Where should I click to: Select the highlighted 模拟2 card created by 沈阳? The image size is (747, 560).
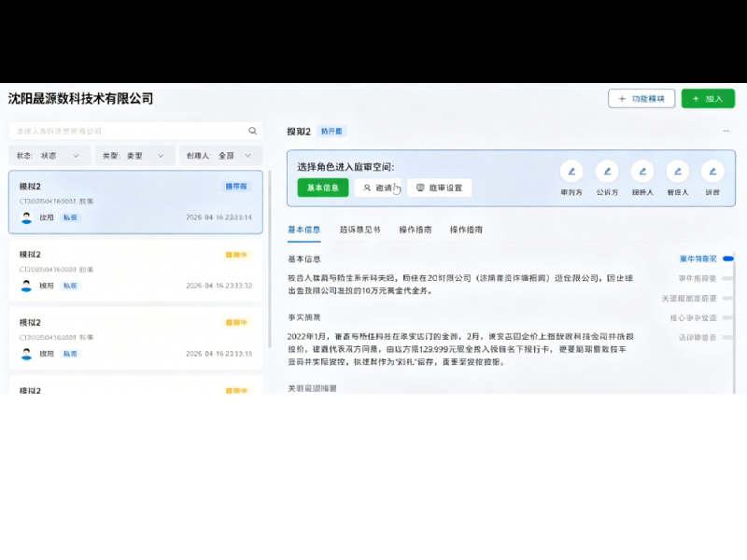[135, 202]
